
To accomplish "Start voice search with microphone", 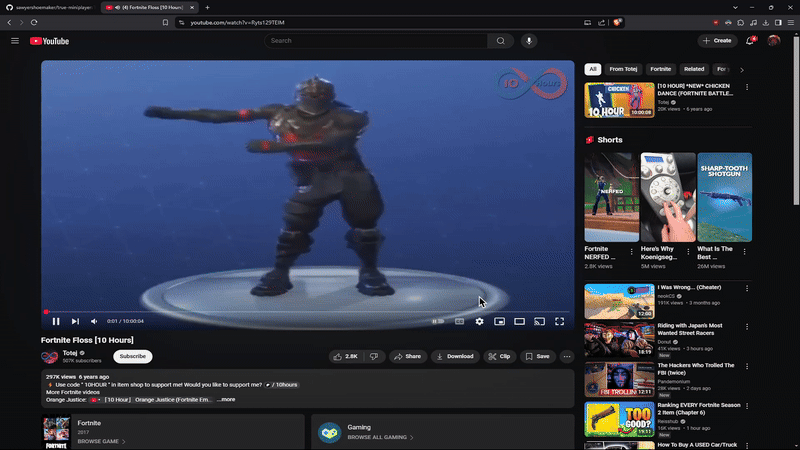I will [x=529, y=41].
